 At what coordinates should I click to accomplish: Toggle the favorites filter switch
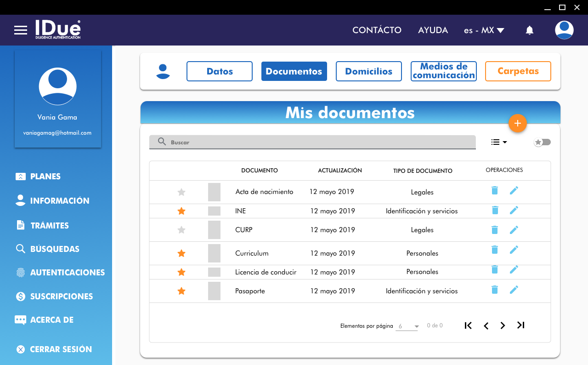click(542, 143)
